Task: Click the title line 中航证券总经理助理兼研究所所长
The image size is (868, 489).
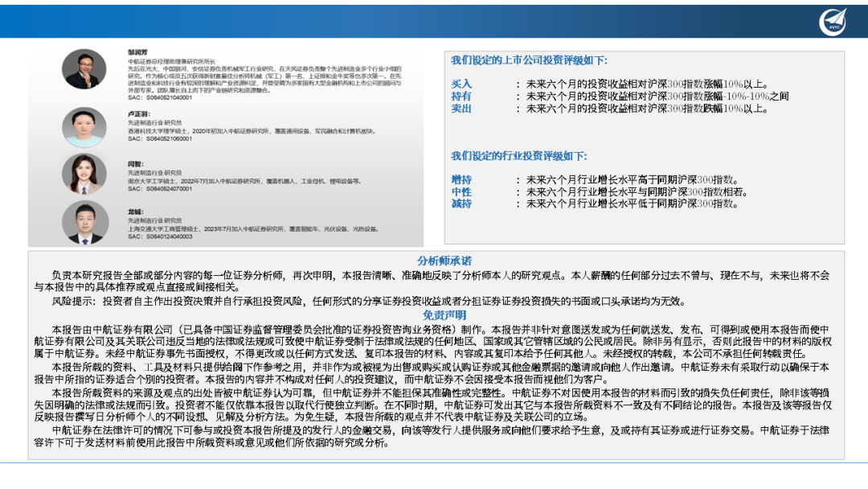Action: [172, 61]
